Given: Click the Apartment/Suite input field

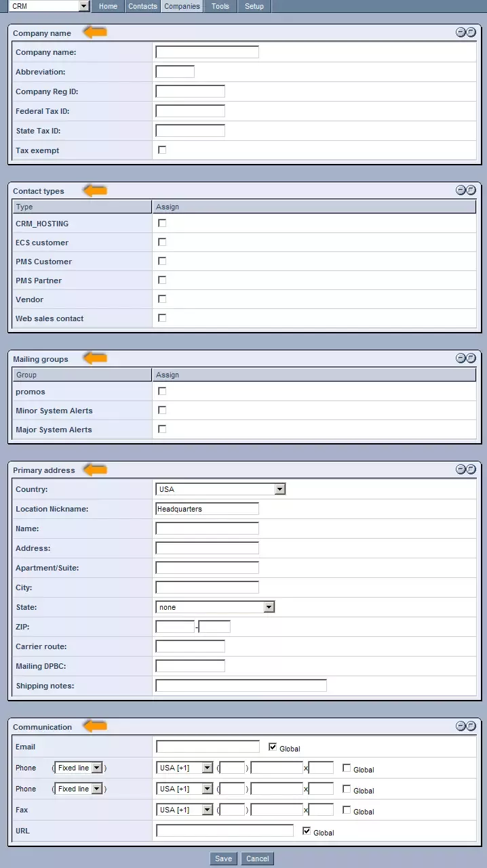Looking at the screenshot, I should pyautogui.click(x=208, y=568).
